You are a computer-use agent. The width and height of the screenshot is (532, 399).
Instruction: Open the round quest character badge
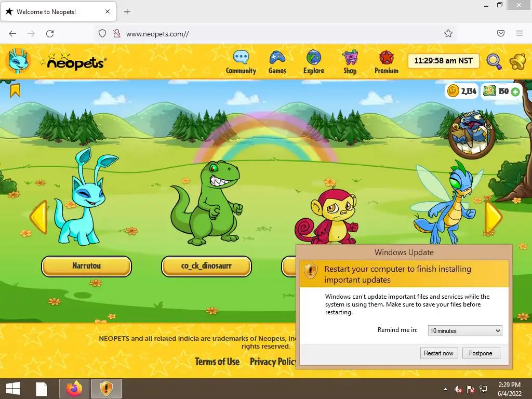[x=472, y=135]
